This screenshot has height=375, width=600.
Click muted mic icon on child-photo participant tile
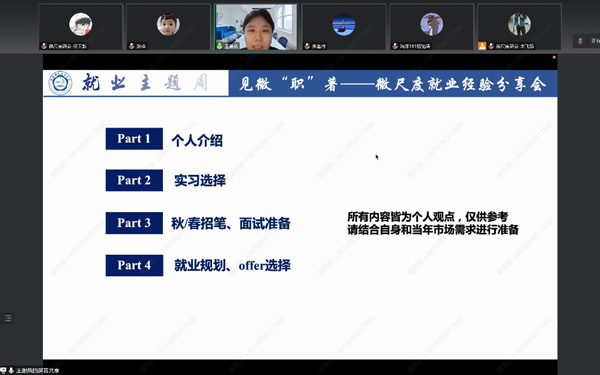click(132, 46)
